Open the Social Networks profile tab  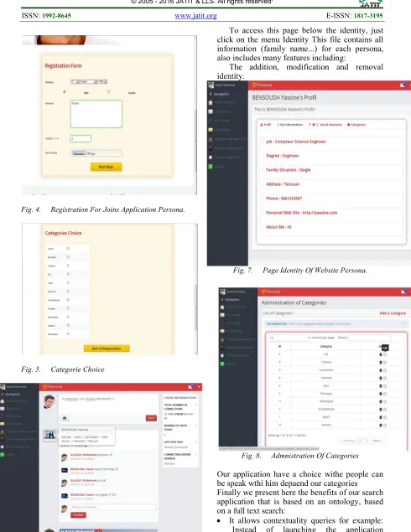[325, 125]
